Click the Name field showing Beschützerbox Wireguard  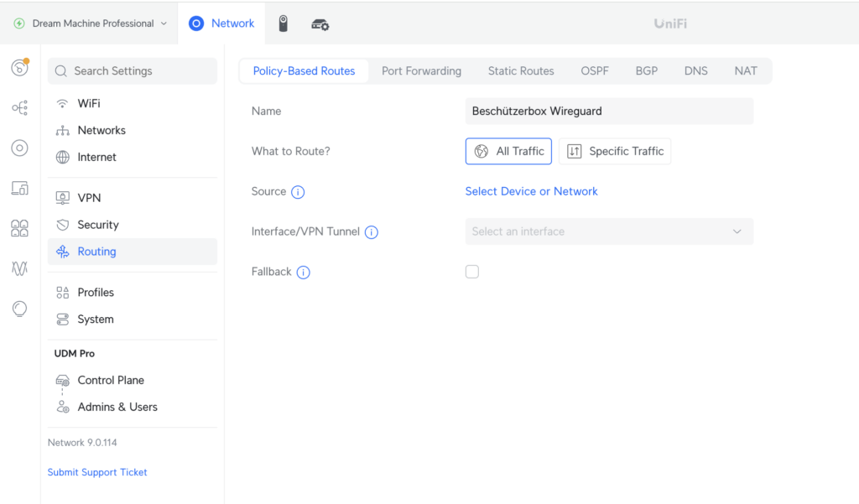point(610,111)
